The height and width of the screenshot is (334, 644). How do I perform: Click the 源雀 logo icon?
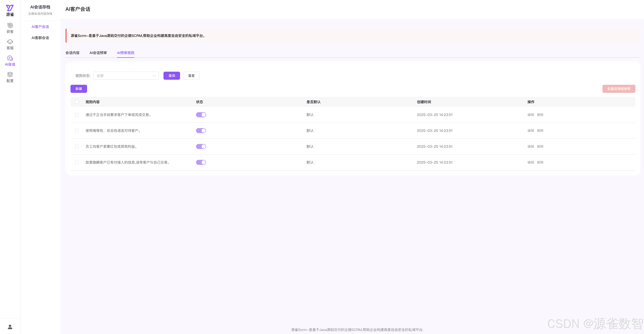(x=10, y=8)
